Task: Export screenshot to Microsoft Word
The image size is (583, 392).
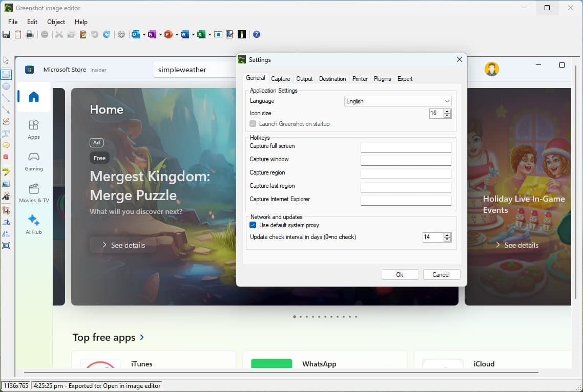Action: 184,34
